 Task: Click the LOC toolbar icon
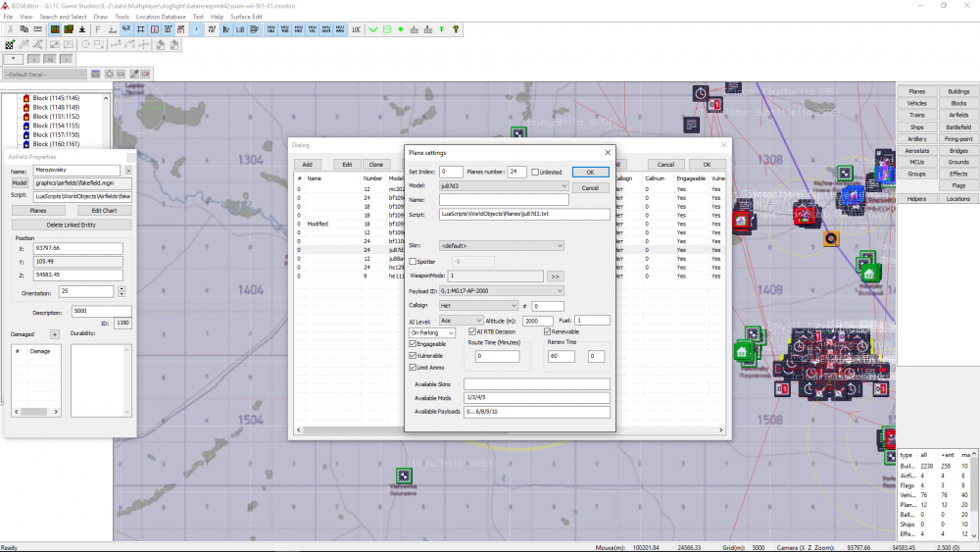pos(356,29)
